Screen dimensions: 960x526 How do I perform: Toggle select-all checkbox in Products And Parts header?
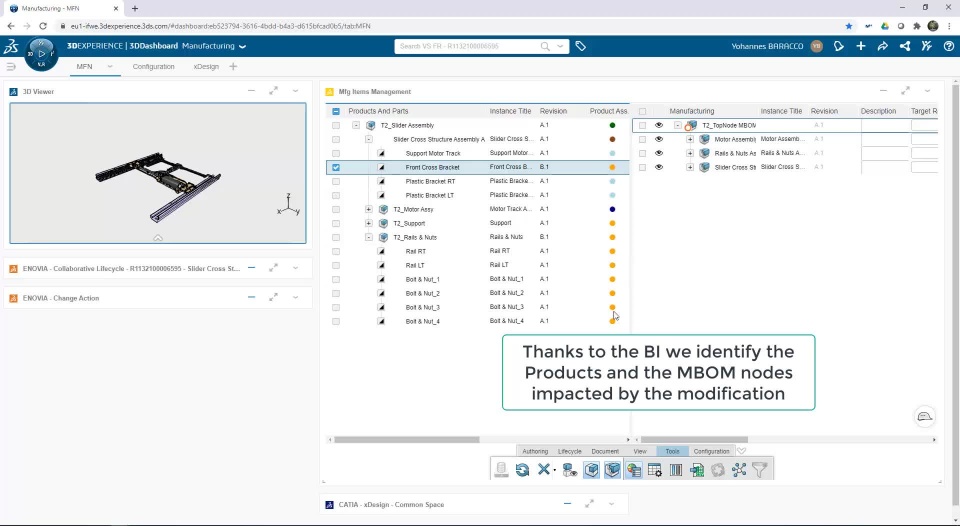336,111
